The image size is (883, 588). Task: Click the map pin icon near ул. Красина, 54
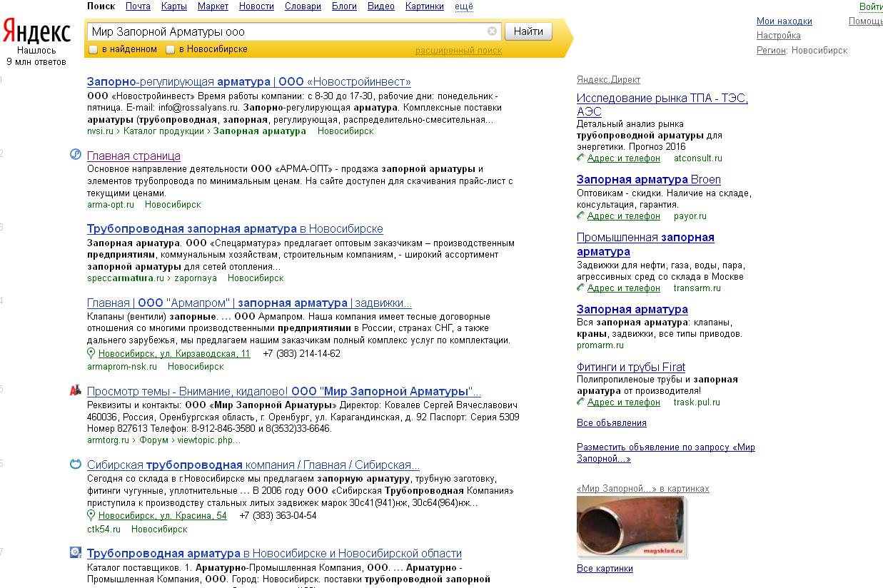[x=91, y=515]
